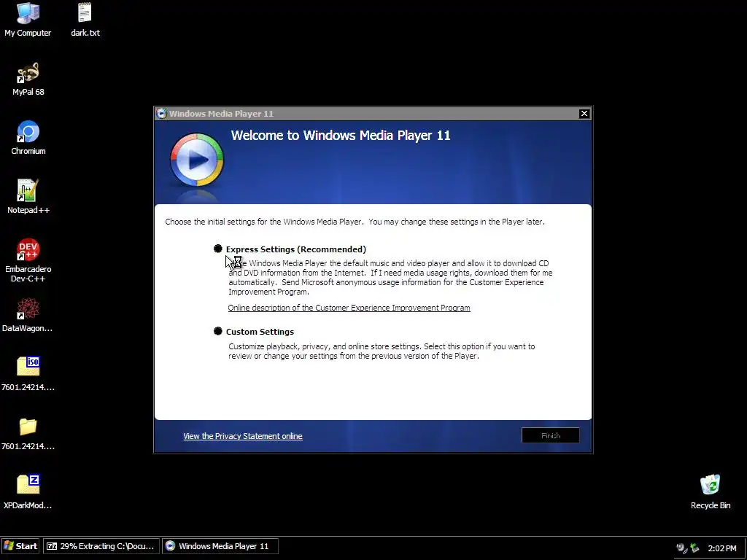Open the My Computer desktop icon

click(28, 13)
